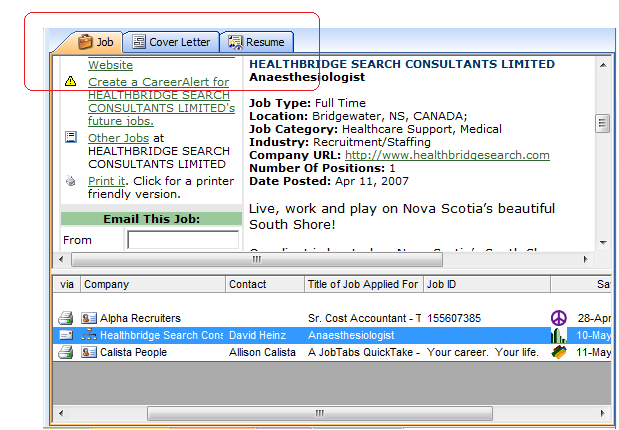
Task: Click the 10-May date cell
Action: coord(593,335)
